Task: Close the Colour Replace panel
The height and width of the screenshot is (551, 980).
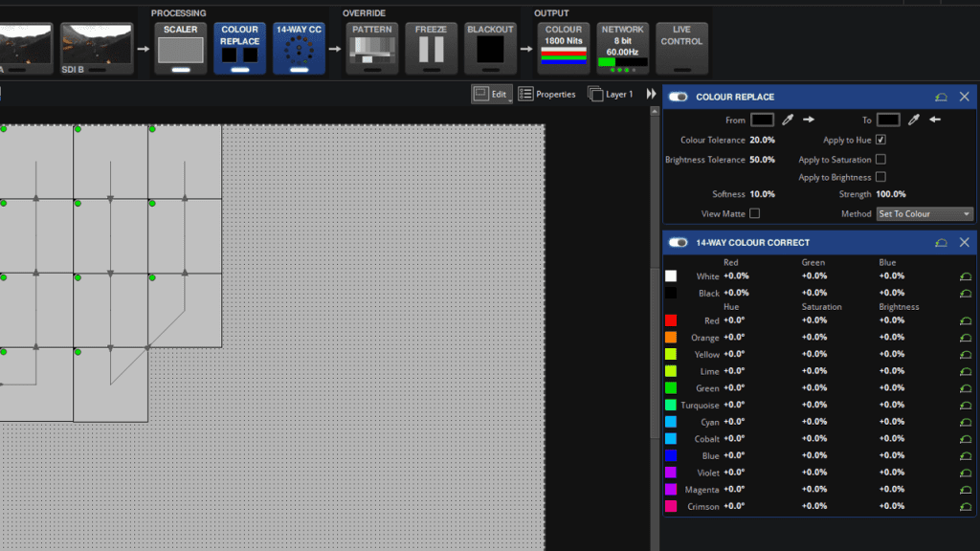Action: click(965, 97)
